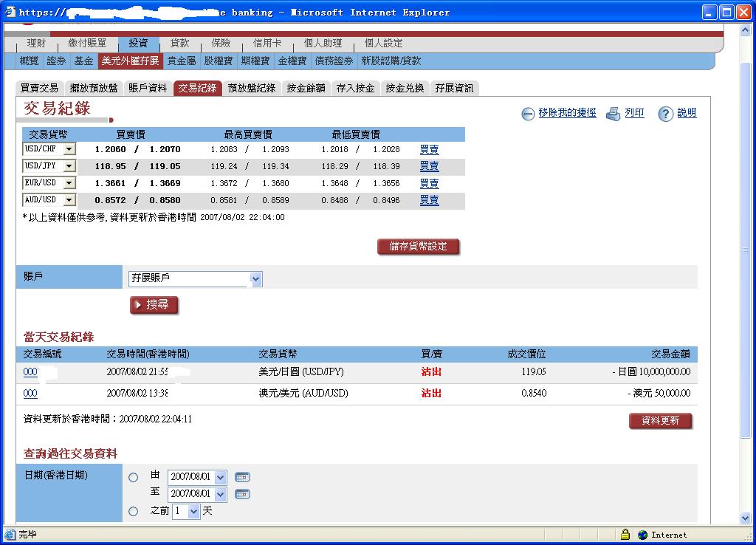Open the calendar icon for the 由 date
Image resolution: width=756 pixels, height=545 pixels.
pos(242,477)
